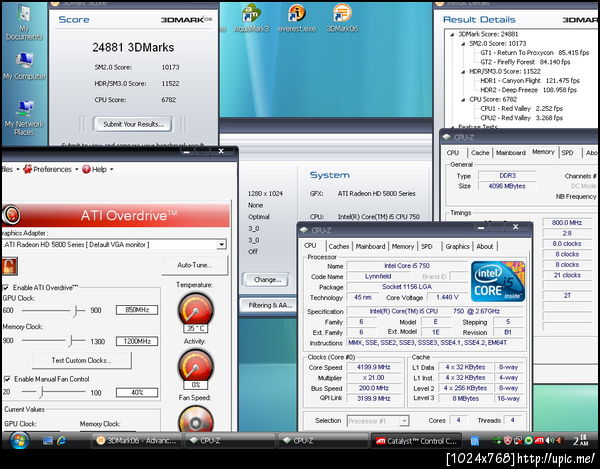Click red security shield tray icon

[x=508, y=441]
